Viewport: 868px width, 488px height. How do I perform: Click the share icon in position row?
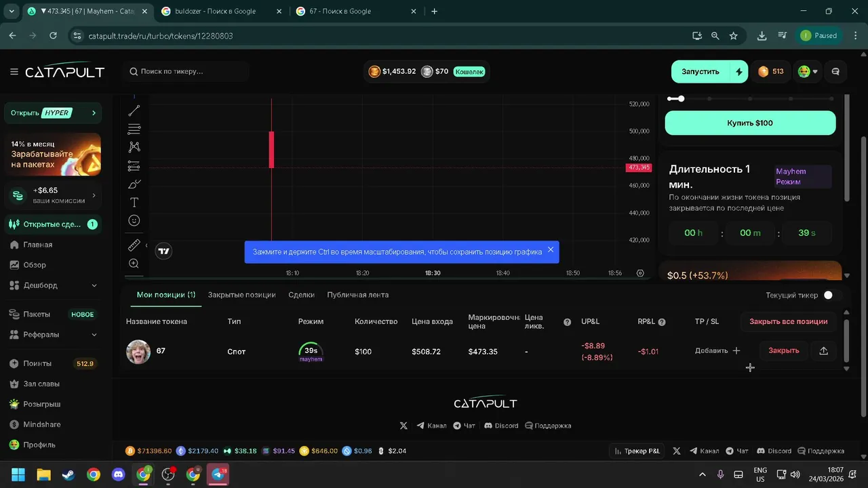coord(824,350)
